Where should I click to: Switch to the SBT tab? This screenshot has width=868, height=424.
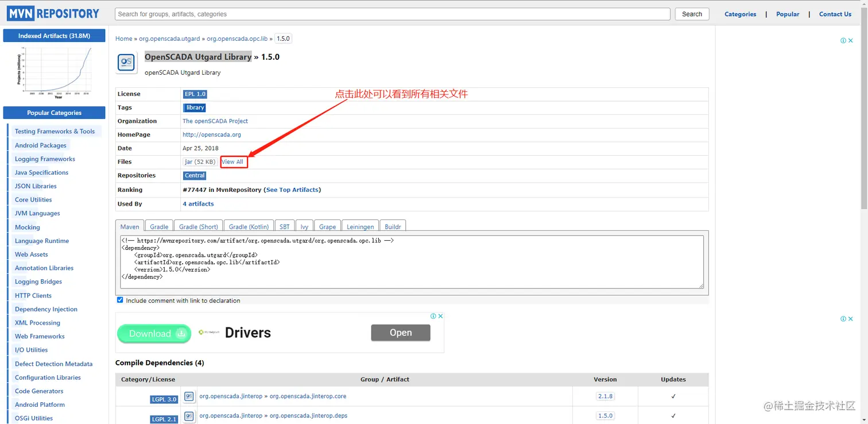click(285, 226)
